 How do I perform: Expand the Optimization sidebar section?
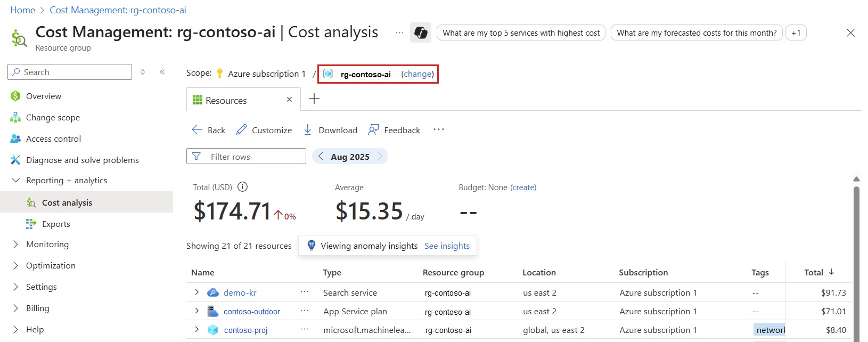click(x=15, y=266)
